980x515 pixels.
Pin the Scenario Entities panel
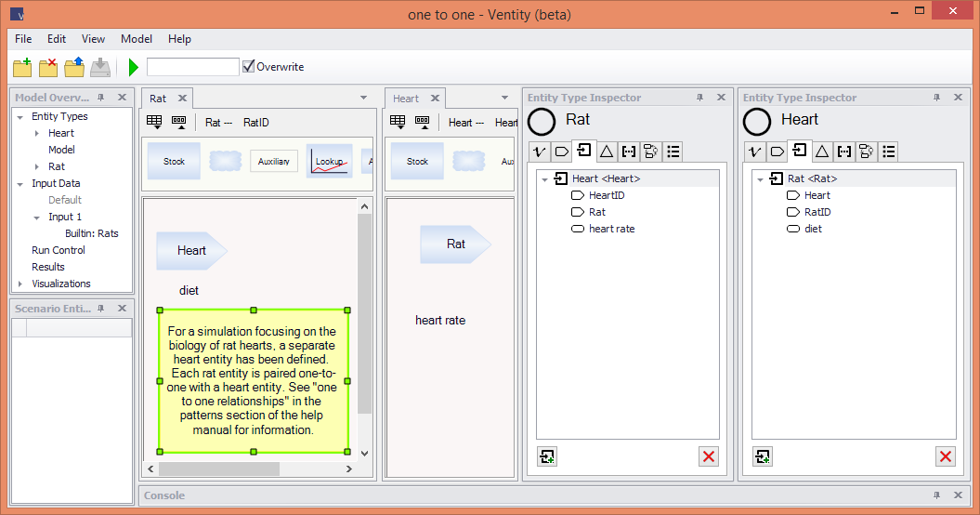(100, 309)
